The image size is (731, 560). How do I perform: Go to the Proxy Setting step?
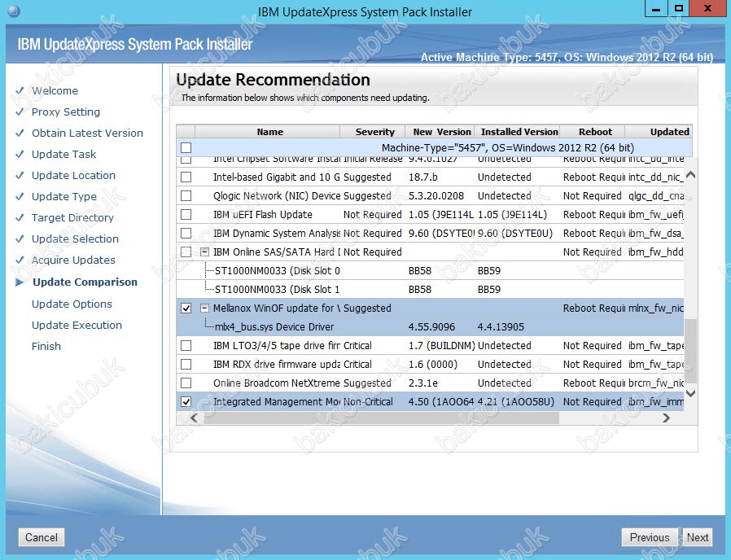(66, 112)
